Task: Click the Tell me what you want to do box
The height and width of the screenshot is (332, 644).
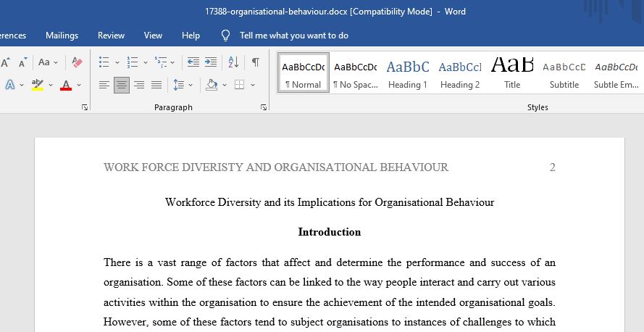Action: [x=294, y=36]
